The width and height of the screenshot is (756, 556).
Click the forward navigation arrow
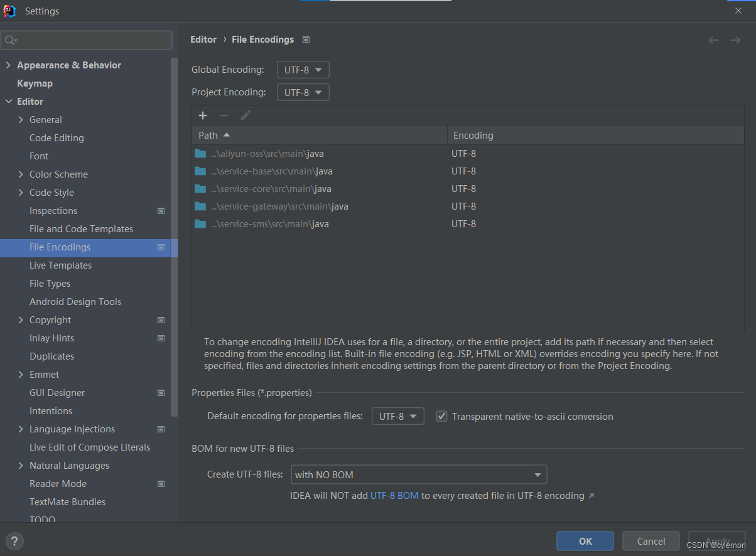pyautogui.click(x=735, y=40)
